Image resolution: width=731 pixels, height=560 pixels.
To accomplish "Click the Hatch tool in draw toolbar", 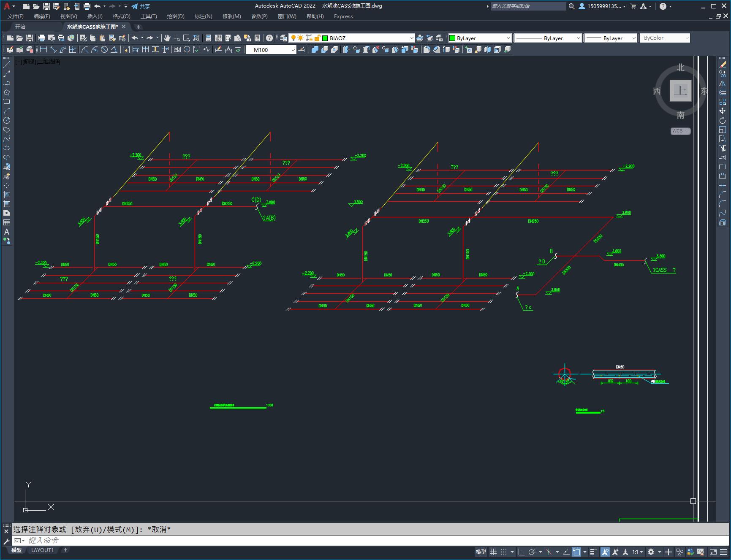I will tap(7, 195).
